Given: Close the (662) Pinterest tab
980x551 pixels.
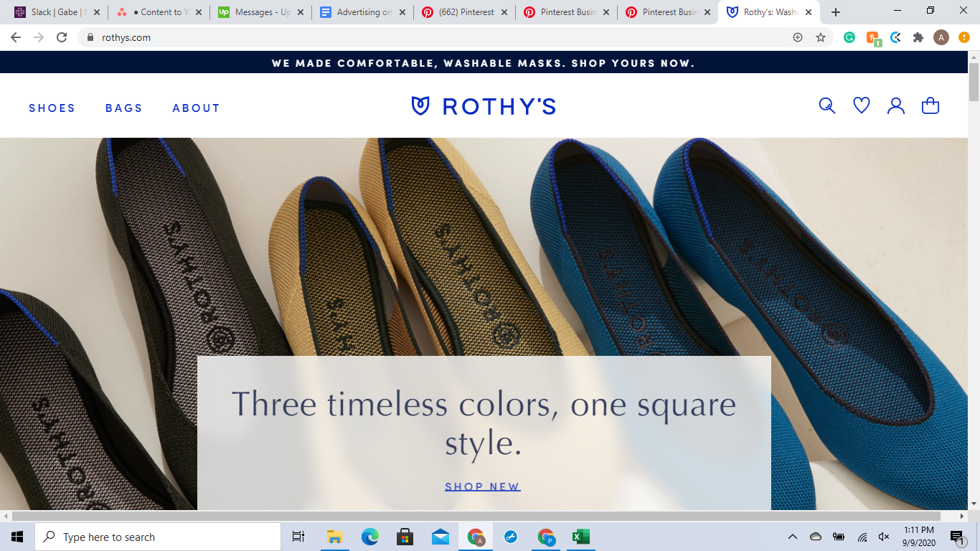Looking at the screenshot, I should point(504,12).
